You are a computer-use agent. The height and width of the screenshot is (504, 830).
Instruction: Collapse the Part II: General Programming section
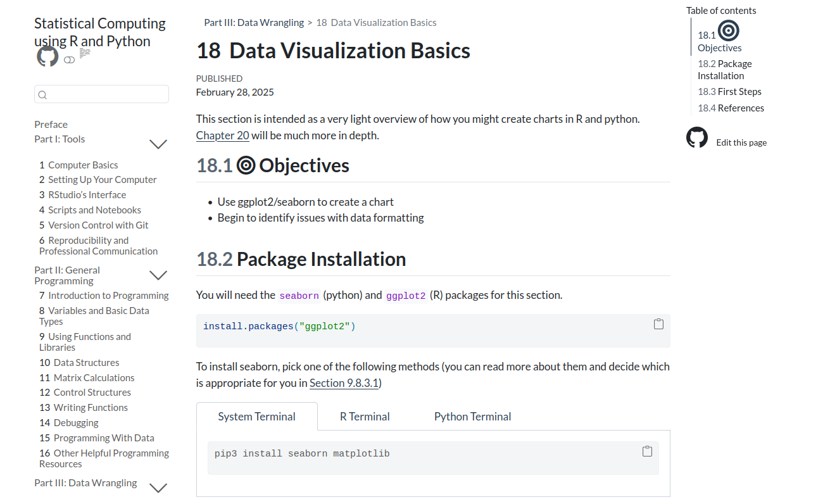coord(158,275)
